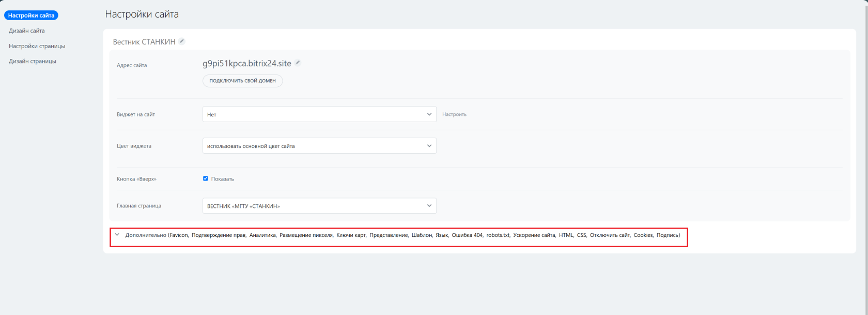
Task: Click the Подключить свой домен button
Action: [242, 81]
